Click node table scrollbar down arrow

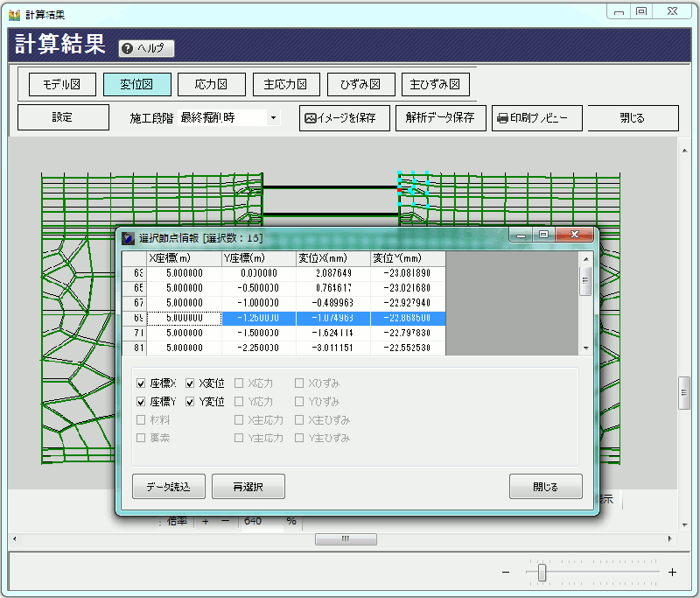click(585, 348)
